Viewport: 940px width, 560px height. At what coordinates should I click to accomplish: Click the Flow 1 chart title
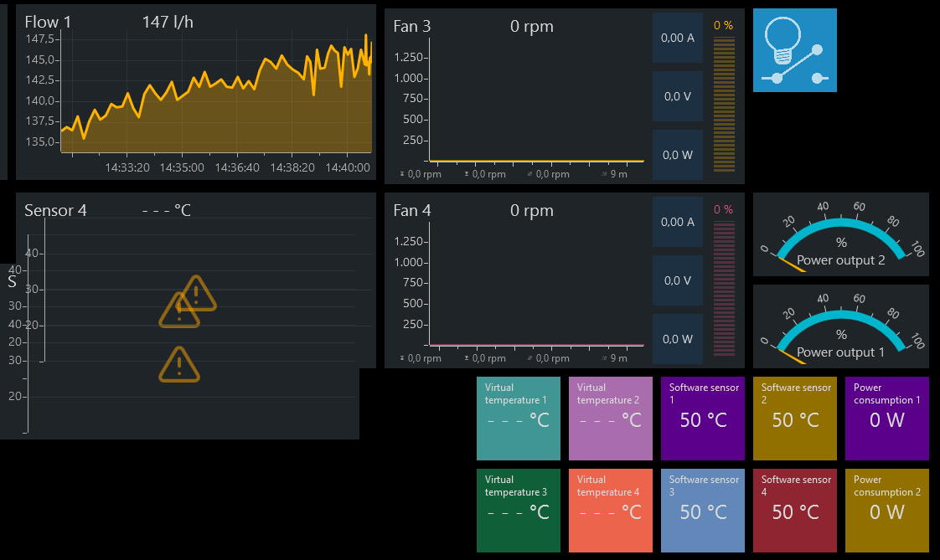[x=48, y=22]
